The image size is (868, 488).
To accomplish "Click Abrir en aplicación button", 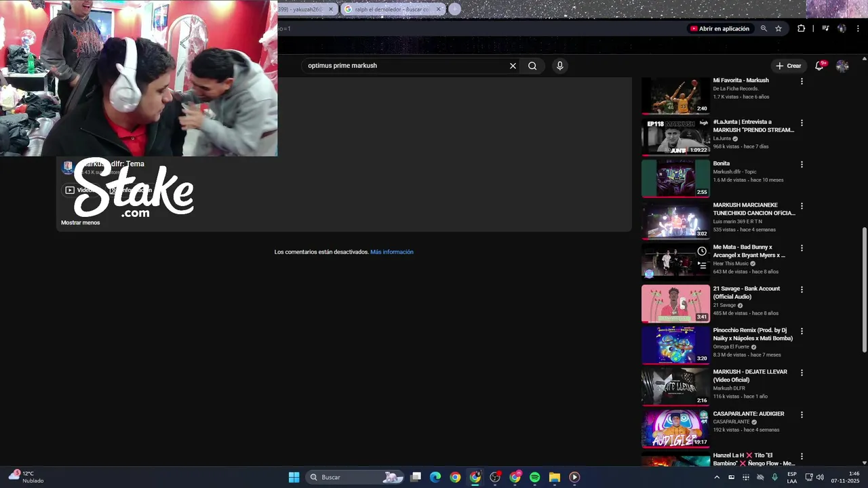I will click(719, 28).
